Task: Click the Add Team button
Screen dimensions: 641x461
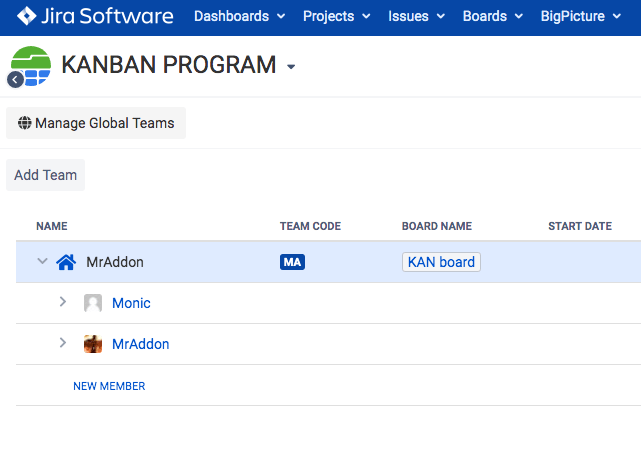Action: coord(45,175)
